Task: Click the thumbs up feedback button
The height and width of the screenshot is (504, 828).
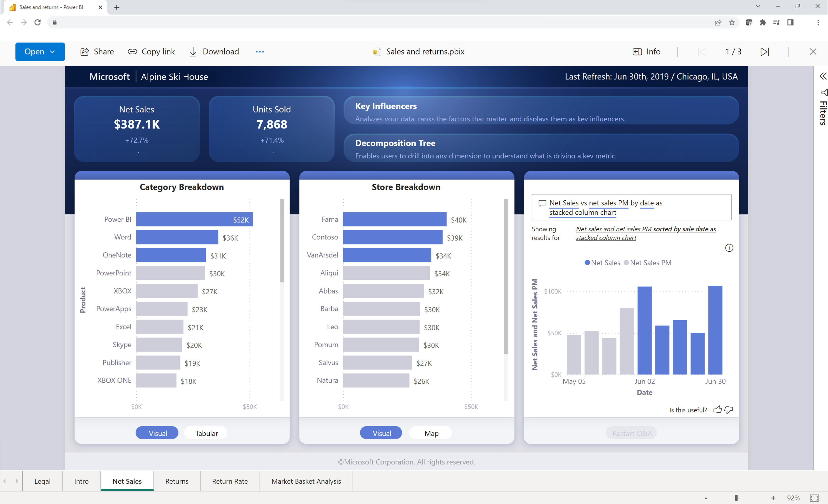Action: click(x=718, y=410)
